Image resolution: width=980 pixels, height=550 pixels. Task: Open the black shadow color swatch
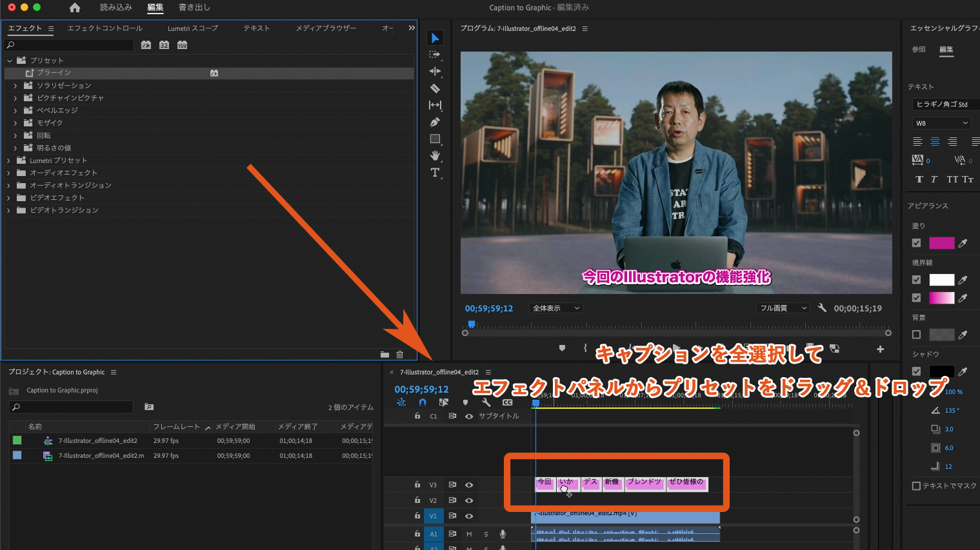(942, 371)
